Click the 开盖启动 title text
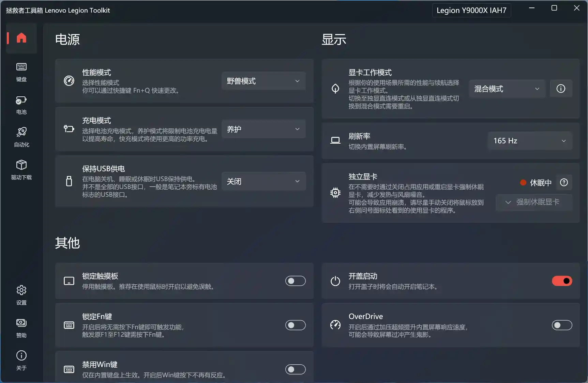The height and width of the screenshot is (383, 588). [x=363, y=276]
